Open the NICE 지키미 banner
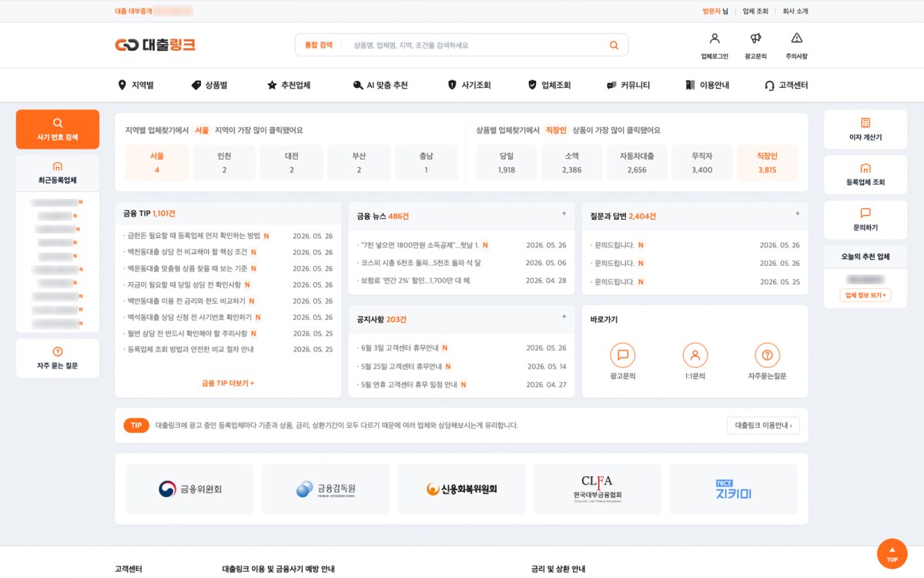Image resolution: width=924 pixels, height=578 pixels. coord(734,489)
